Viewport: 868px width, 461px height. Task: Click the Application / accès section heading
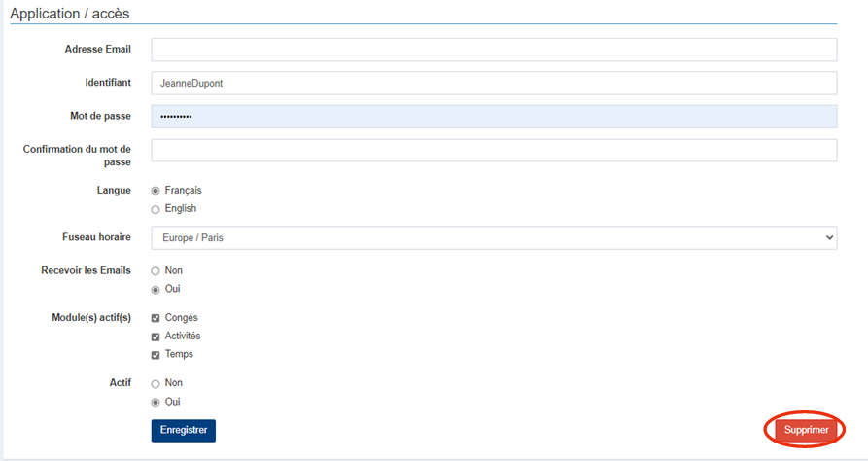click(70, 14)
